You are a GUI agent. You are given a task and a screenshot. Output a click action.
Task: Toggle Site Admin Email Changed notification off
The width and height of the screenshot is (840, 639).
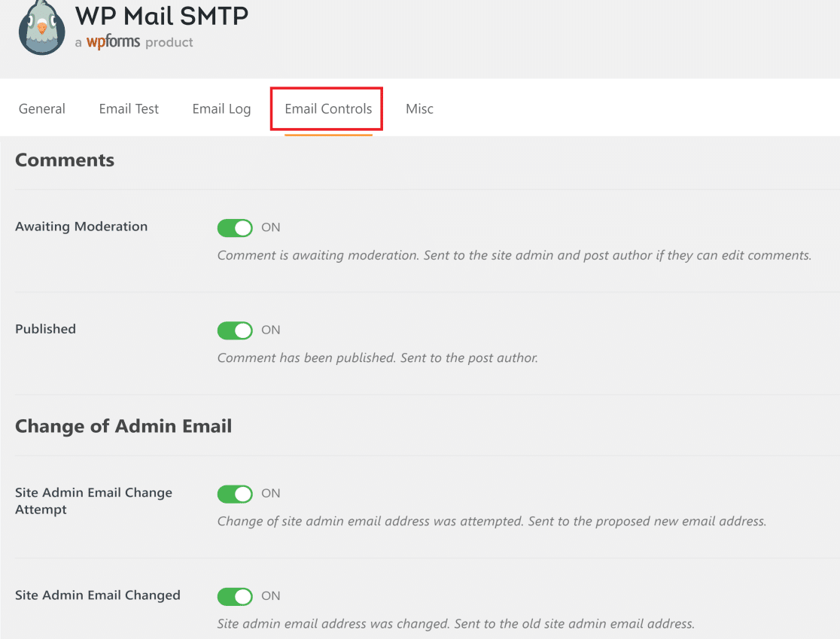234,595
